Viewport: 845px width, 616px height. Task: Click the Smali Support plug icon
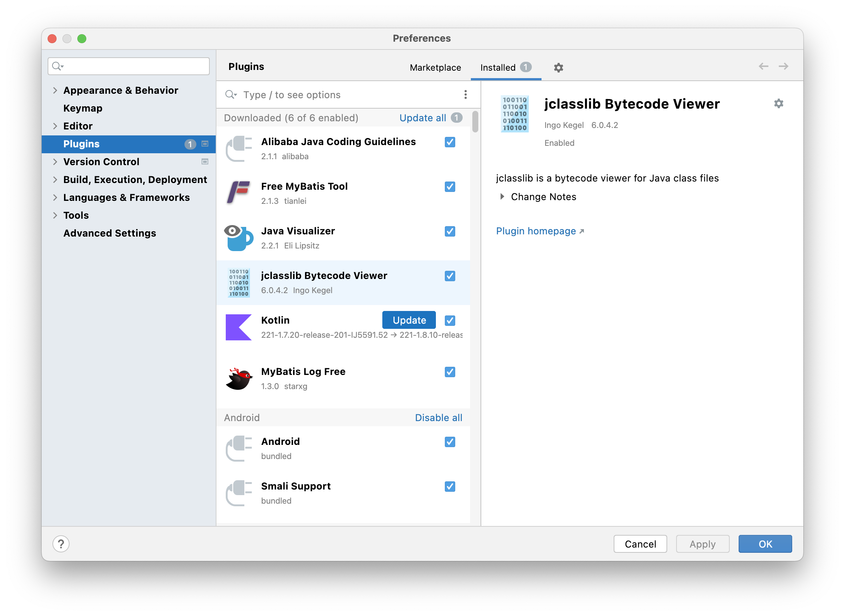tap(239, 493)
